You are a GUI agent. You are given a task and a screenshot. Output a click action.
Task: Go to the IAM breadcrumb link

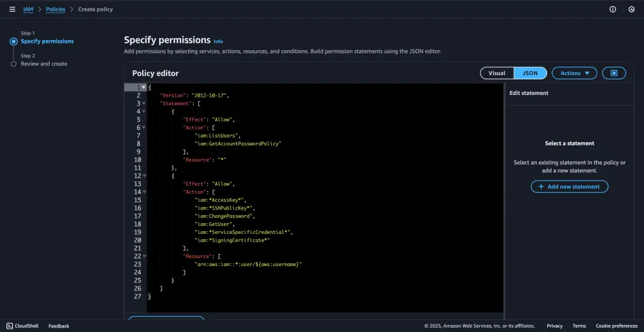pyautogui.click(x=28, y=9)
